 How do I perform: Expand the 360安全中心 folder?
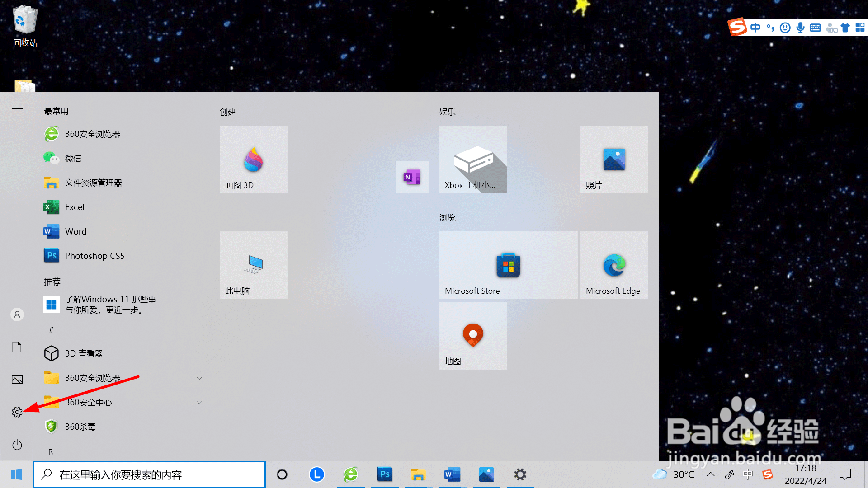pyautogui.click(x=199, y=403)
